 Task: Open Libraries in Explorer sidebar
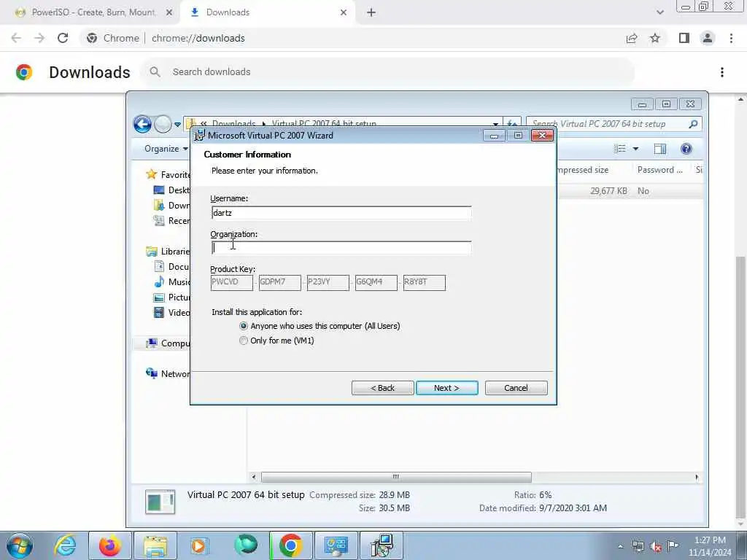(169, 251)
